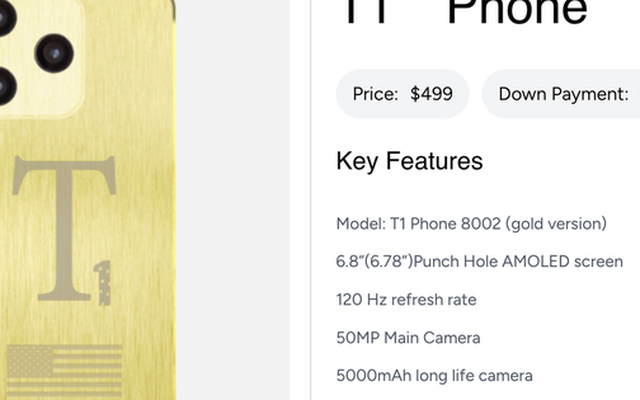Click the 50MP Main Camera feature
The height and width of the screenshot is (400, 640).
[x=408, y=337]
